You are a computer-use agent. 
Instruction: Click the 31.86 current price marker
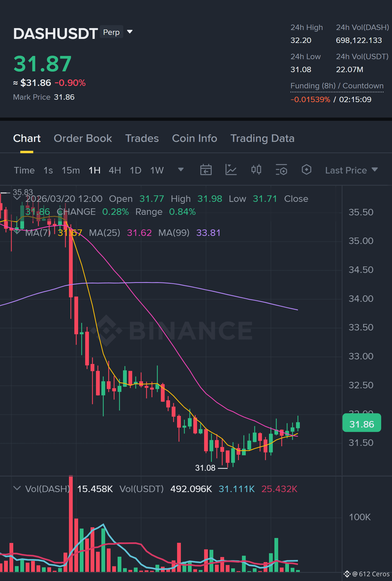(x=362, y=424)
